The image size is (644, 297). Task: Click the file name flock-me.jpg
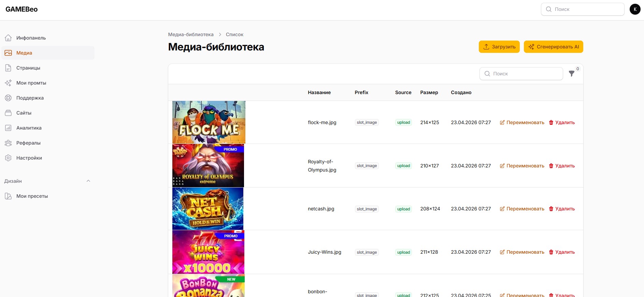[322, 122]
